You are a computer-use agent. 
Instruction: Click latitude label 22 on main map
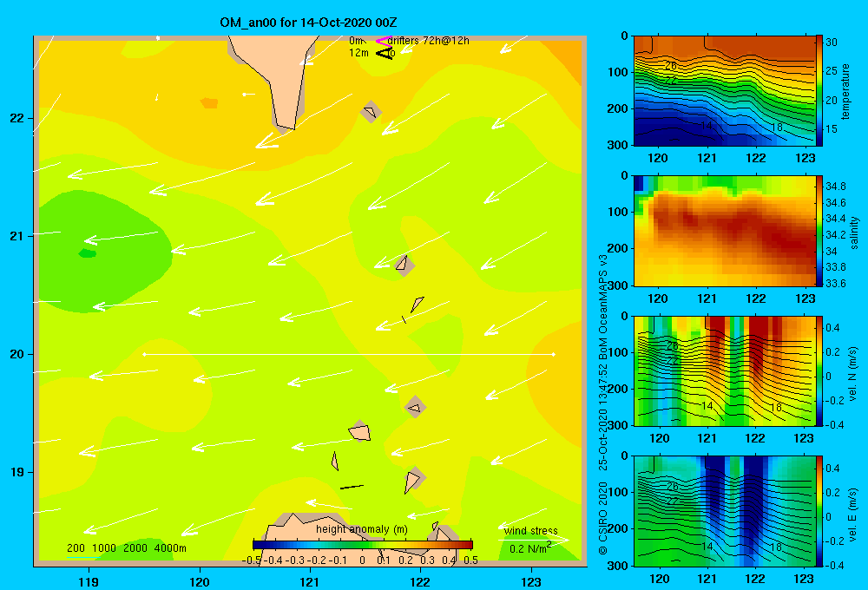(16, 118)
